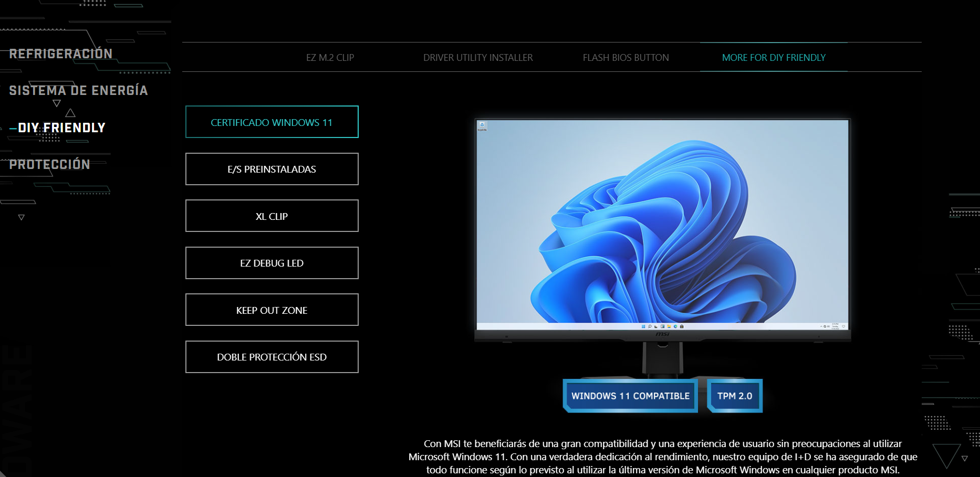980x477 pixels.
Task: Click the WINDOWS 11 COMPATIBLE badge
Action: 630,396
